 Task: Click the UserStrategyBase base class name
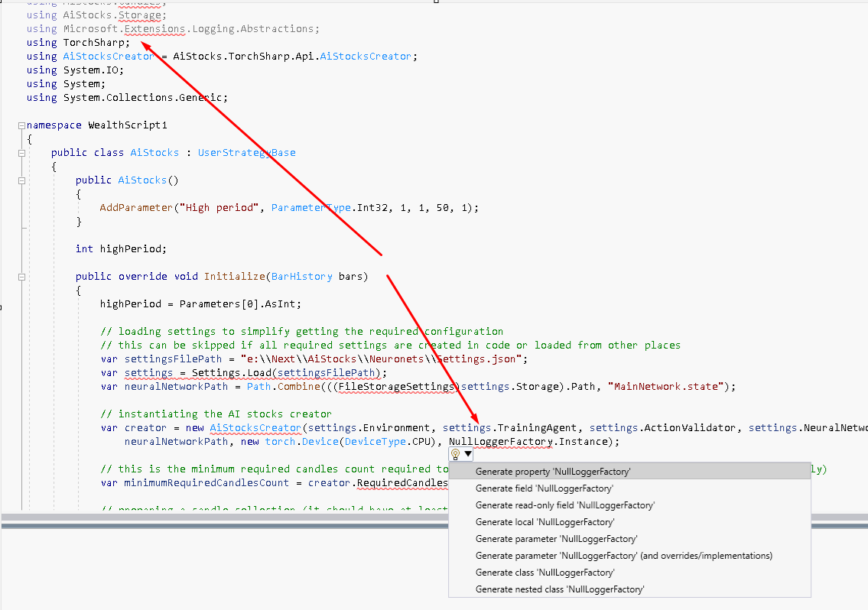click(246, 152)
